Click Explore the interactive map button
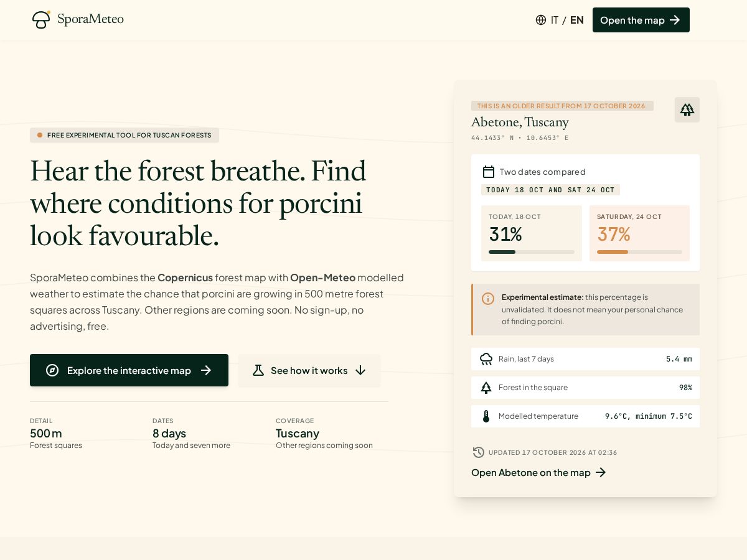747x560 pixels. (129, 370)
